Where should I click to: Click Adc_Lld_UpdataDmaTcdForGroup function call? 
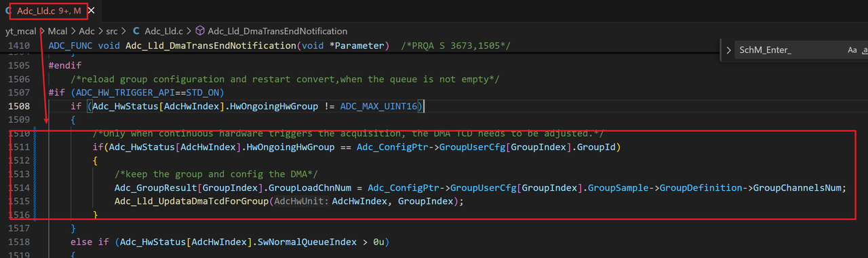192,201
